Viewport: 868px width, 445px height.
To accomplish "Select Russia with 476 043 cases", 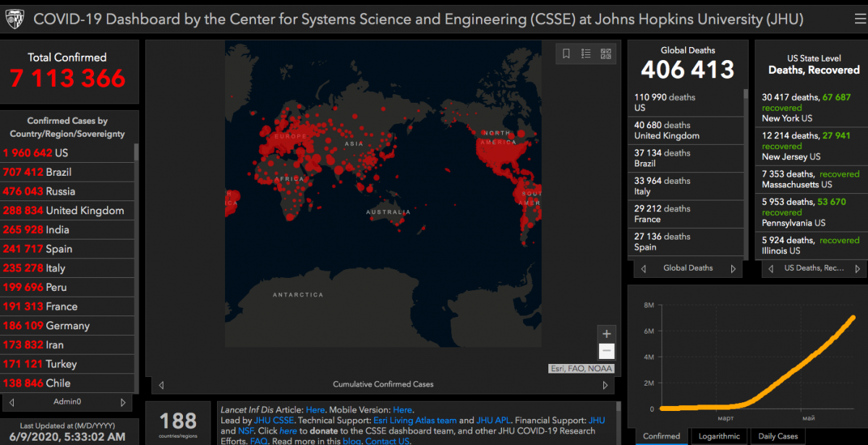I will point(67,191).
